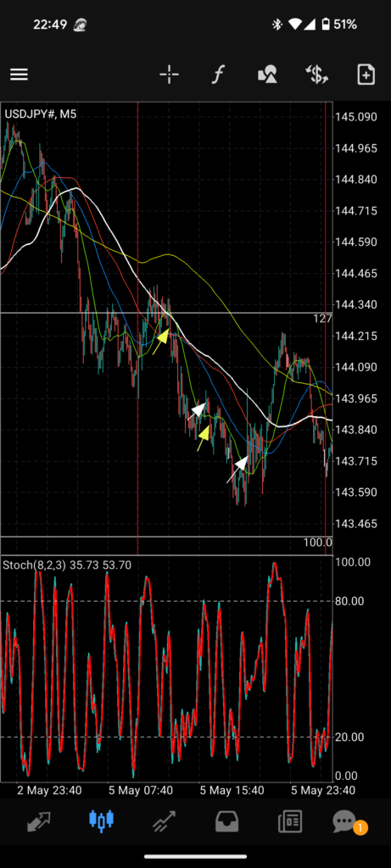Open the News tab
Image resolution: width=391 pixels, height=868 pixels.
(290, 821)
